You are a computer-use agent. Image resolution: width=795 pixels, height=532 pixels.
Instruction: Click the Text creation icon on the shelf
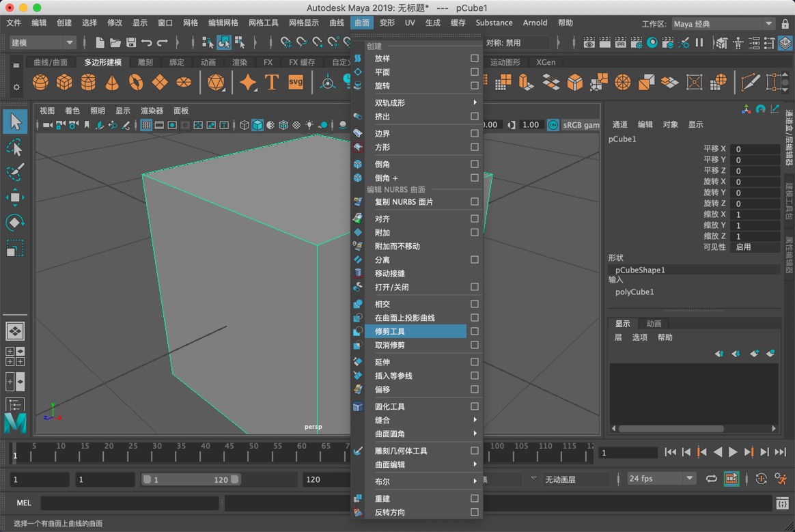point(270,82)
